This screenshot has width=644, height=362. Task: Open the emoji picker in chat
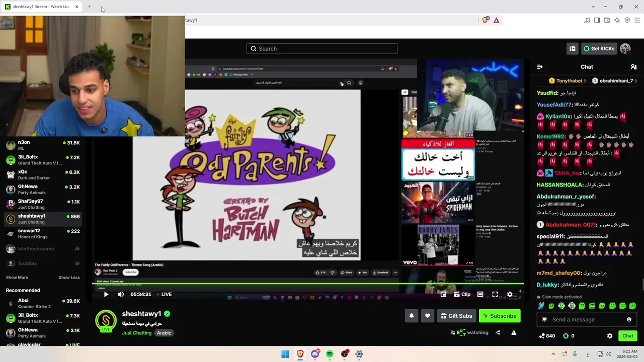pos(629,320)
